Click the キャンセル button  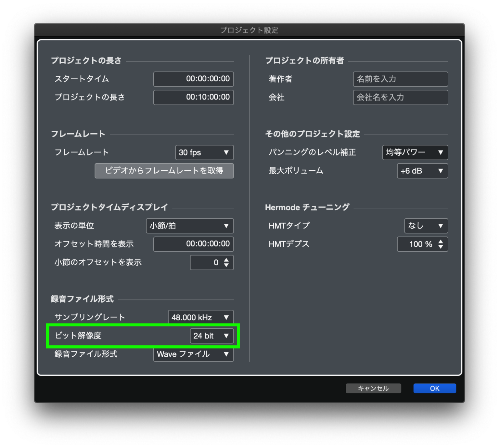pyautogui.click(x=373, y=388)
